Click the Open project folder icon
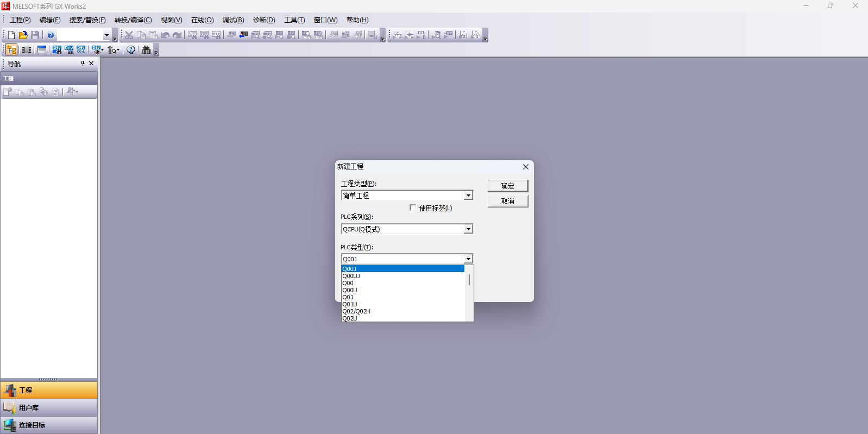 [x=23, y=35]
